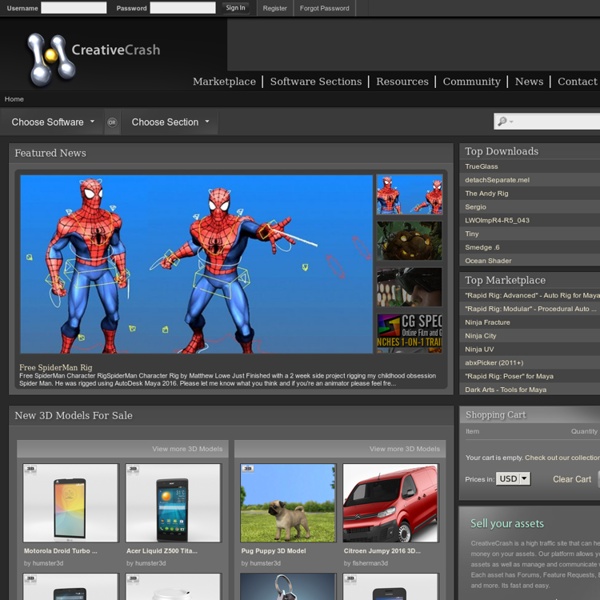This screenshot has width=600, height=600.
Task: Open TrueGlass in Top Downloads
Action: (481, 167)
